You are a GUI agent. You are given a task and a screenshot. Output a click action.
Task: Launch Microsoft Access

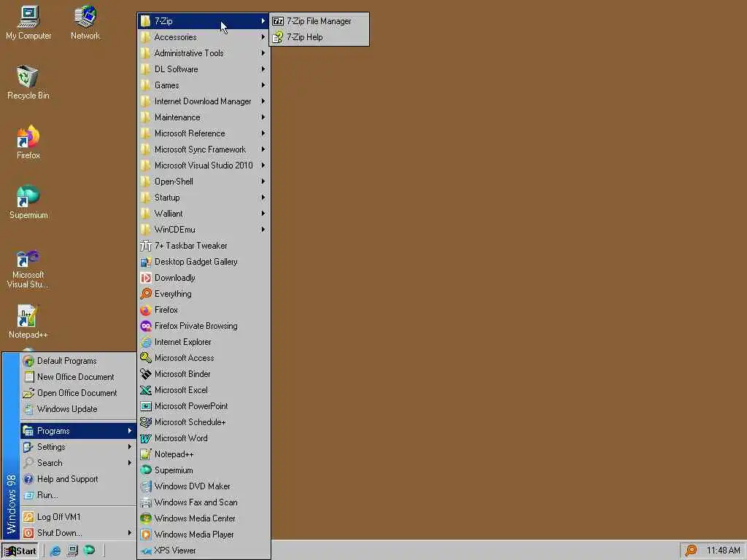pos(204,358)
